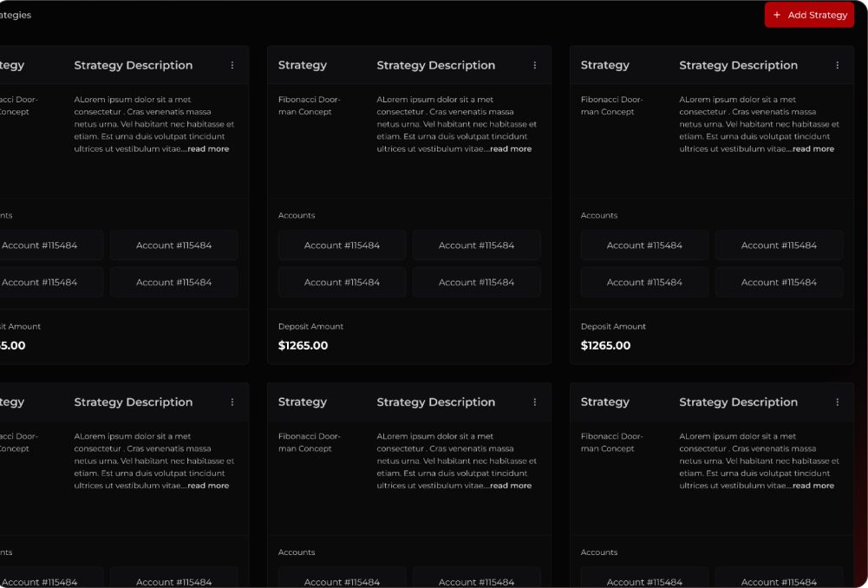Click Fibonacci Doorman Concept name in top-right card
Screen dimensions: 868x588
(x=611, y=106)
